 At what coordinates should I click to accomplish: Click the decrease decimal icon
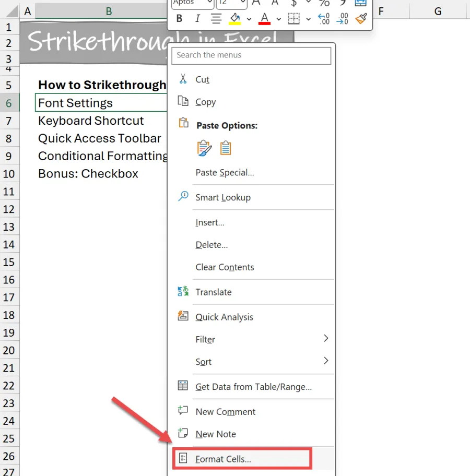pos(342,19)
